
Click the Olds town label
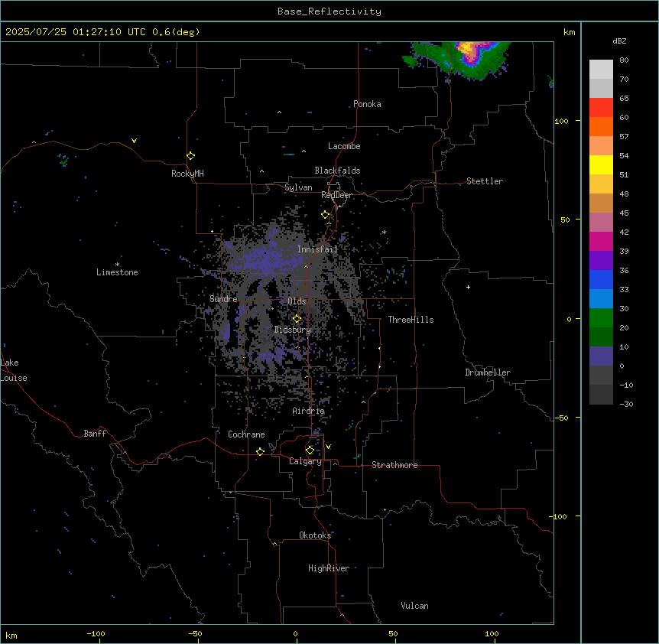click(x=297, y=301)
